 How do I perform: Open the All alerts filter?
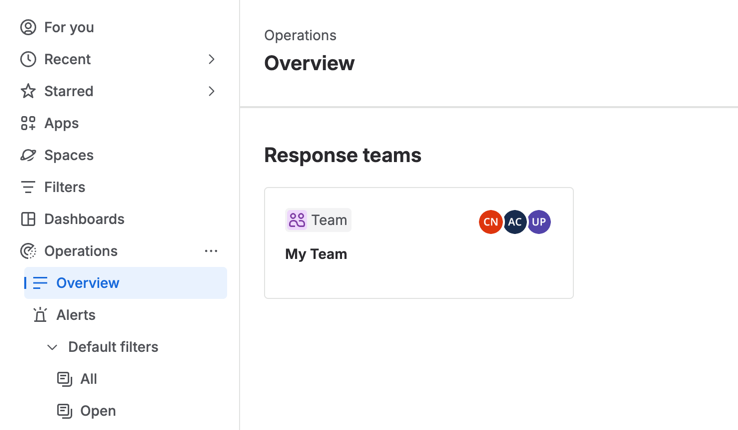point(88,379)
